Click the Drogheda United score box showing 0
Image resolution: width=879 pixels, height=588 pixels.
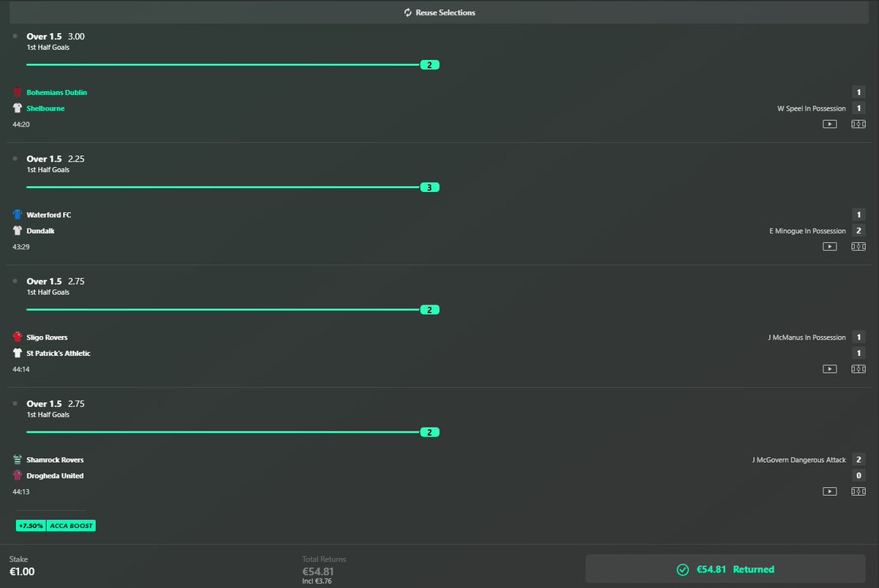[x=858, y=476]
